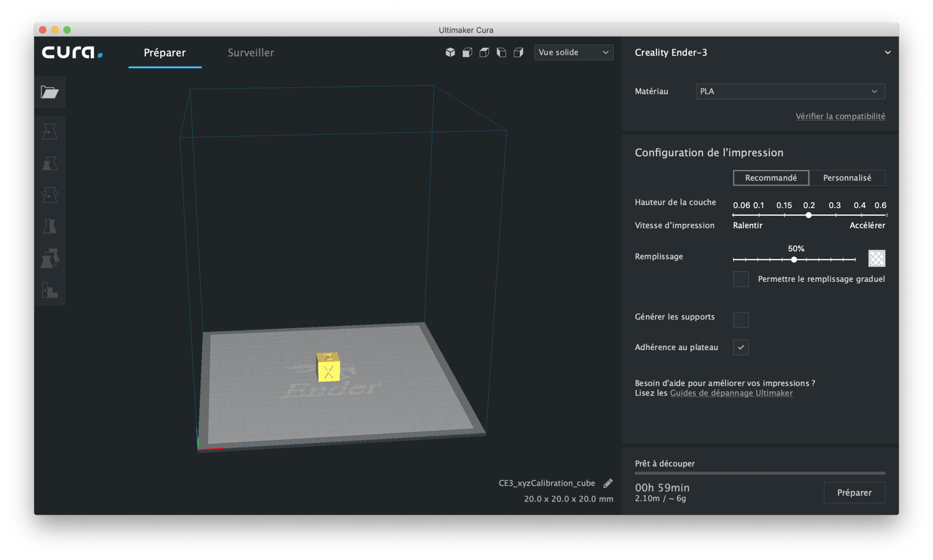The width and height of the screenshot is (933, 560).
Task: Switch to 3D isometric camera view icon
Action: [x=450, y=52]
